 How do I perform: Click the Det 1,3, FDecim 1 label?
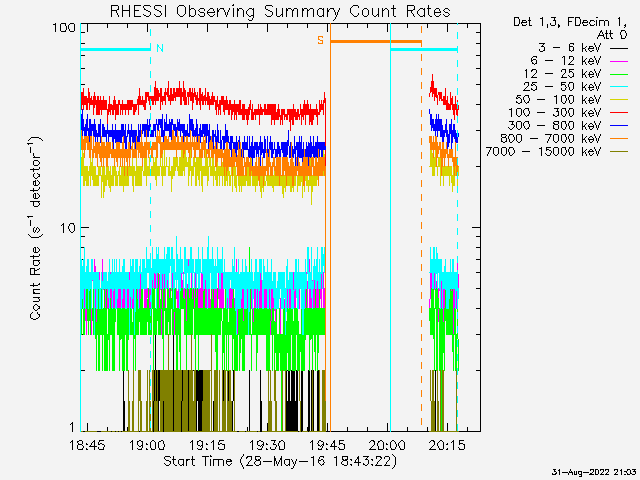570,22
